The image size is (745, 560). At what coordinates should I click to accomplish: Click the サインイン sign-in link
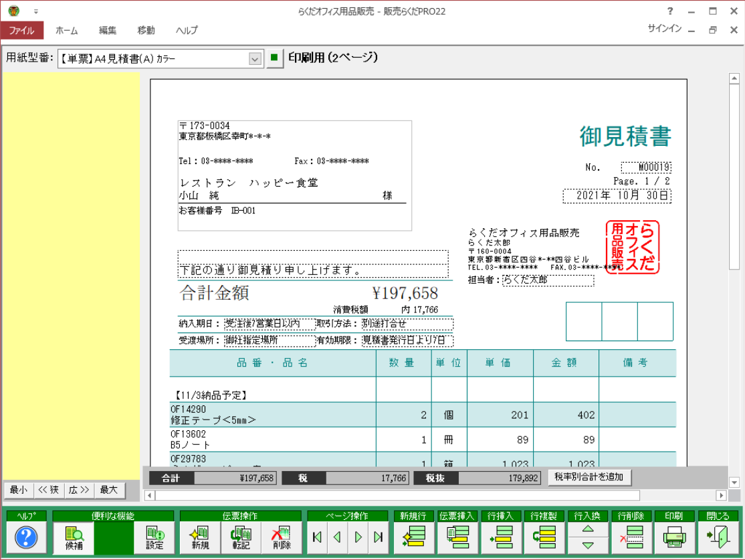pyautogui.click(x=664, y=28)
